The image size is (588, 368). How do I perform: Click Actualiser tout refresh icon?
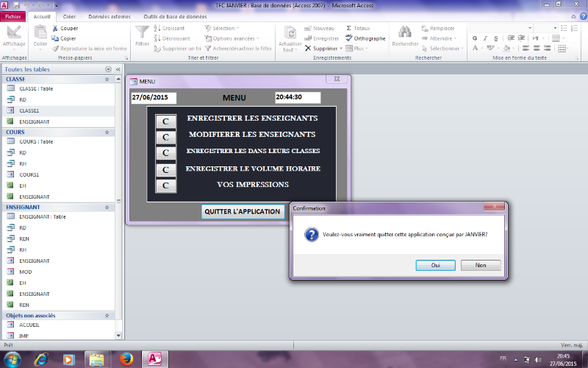pyautogui.click(x=290, y=32)
